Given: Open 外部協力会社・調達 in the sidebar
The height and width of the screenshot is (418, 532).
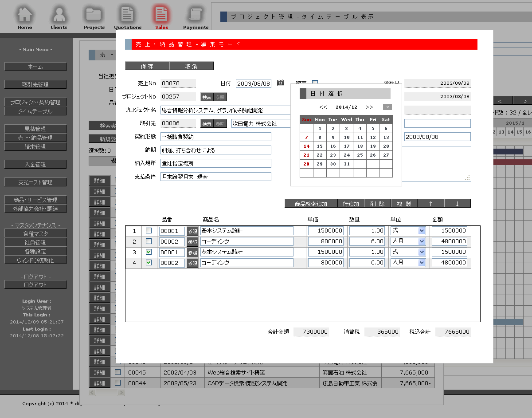Looking at the screenshot, I should [x=35, y=209].
